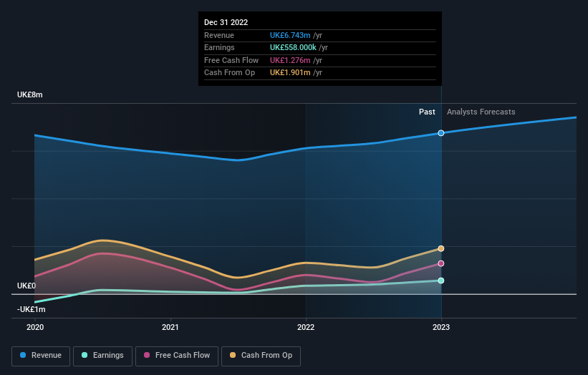Click the Dec 31 2022 tooltip date
The height and width of the screenshot is (375, 588).
point(226,22)
